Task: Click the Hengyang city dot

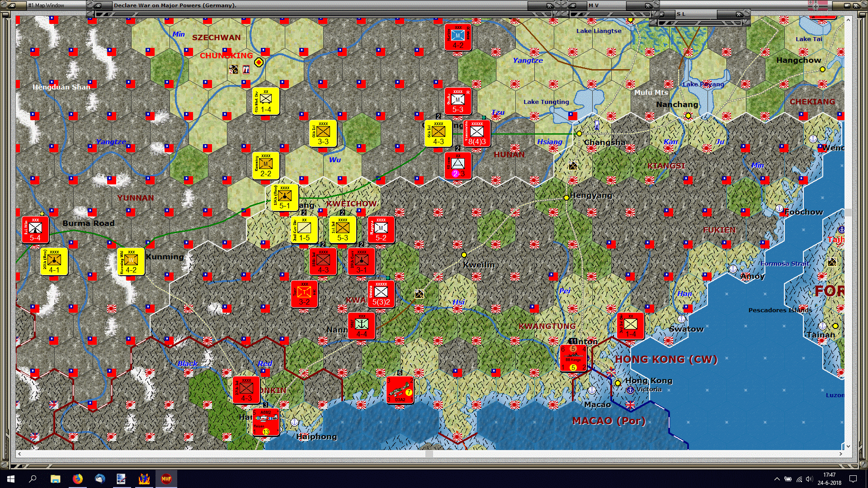Action: [566, 197]
